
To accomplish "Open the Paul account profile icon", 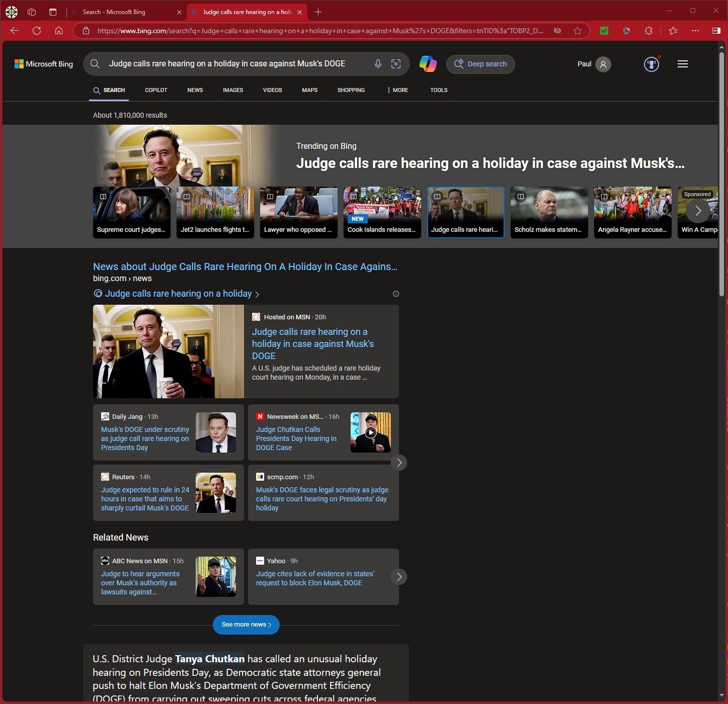I will coord(603,64).
